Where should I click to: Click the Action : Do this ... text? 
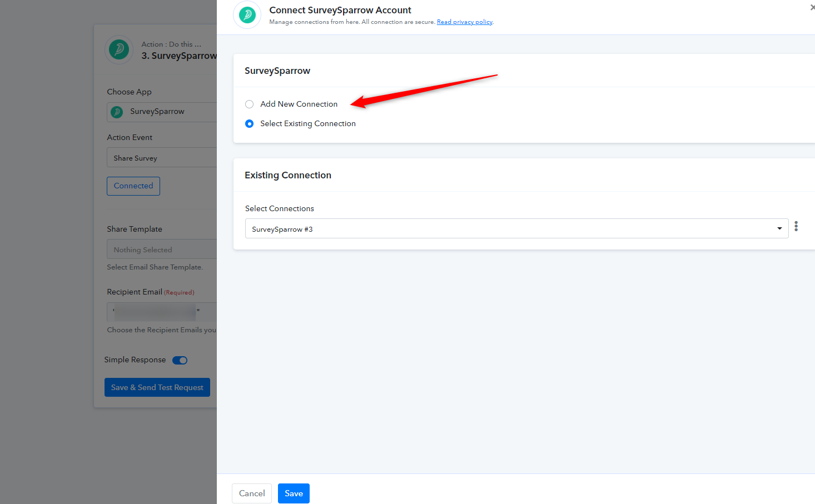[x=171, y=44]
